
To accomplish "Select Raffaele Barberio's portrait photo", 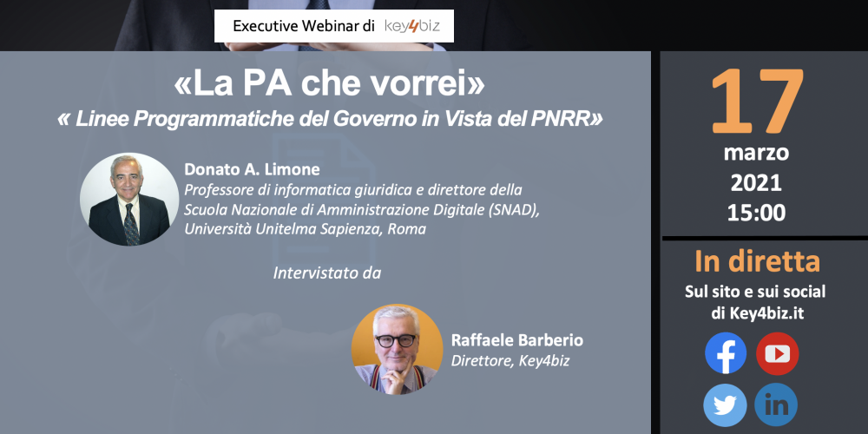I will pos(397,349).
